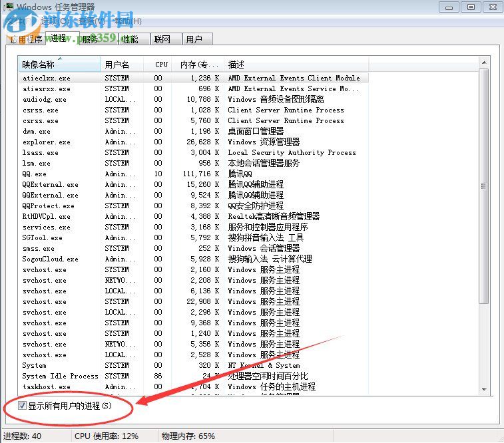Select the System process using 320 K

(x=194, y=365)
